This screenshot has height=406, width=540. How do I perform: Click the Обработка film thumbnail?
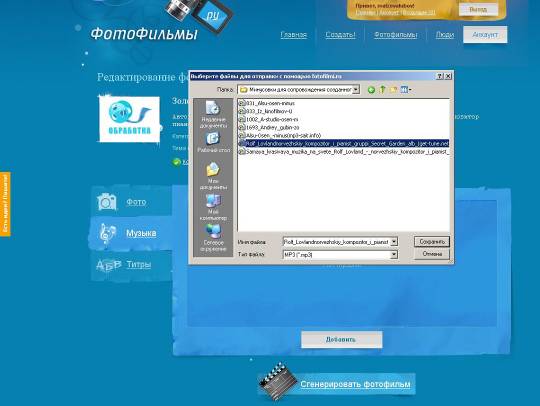(129, 119)
